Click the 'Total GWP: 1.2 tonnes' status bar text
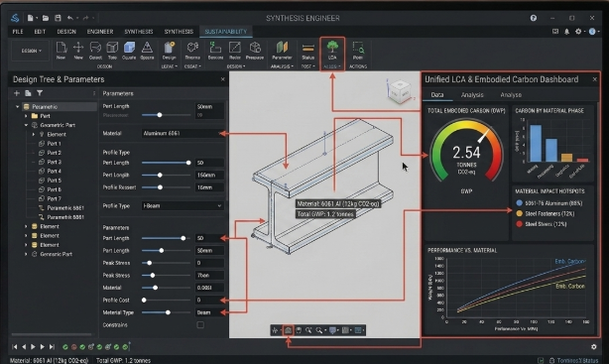The height and width of the screenshot is (364, 609). point(123,360)
